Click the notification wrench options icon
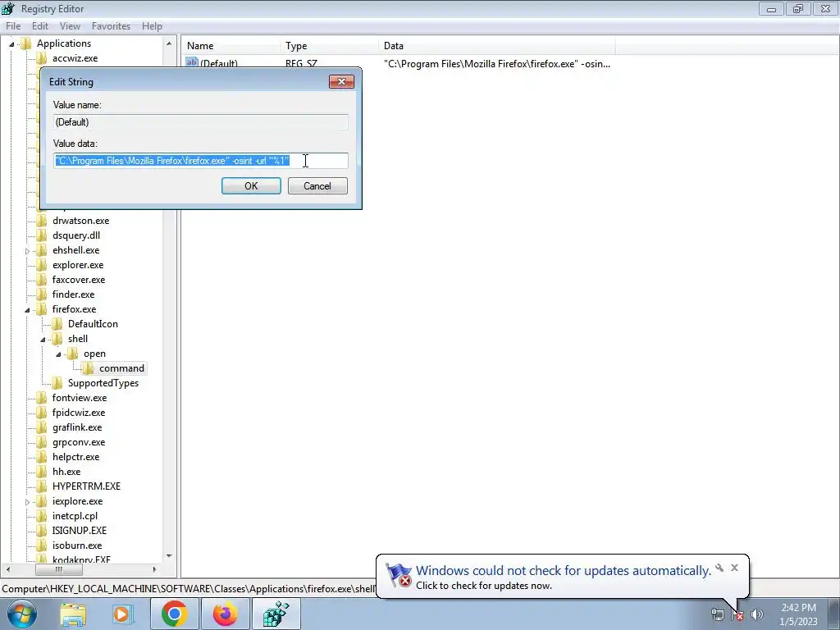 [x=719, y=568]
